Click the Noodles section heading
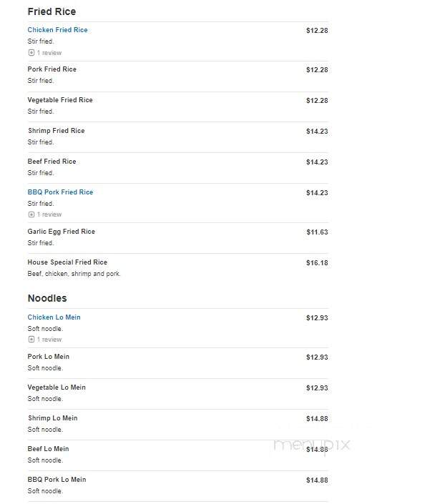 [x=47, y=298]
